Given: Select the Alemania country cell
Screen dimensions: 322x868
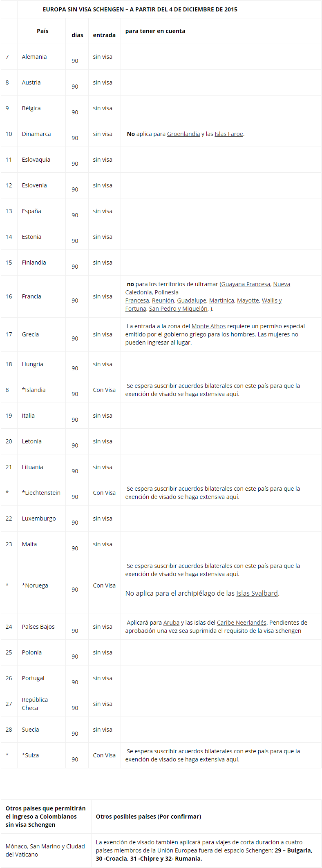Looking at the screenshot, I should (x=34, y=57).
